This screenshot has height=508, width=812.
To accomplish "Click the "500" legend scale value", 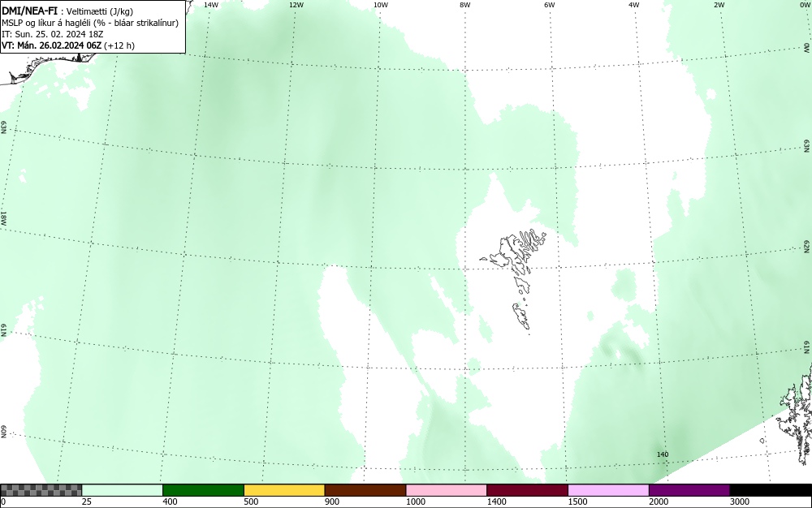I will point(251,502).
